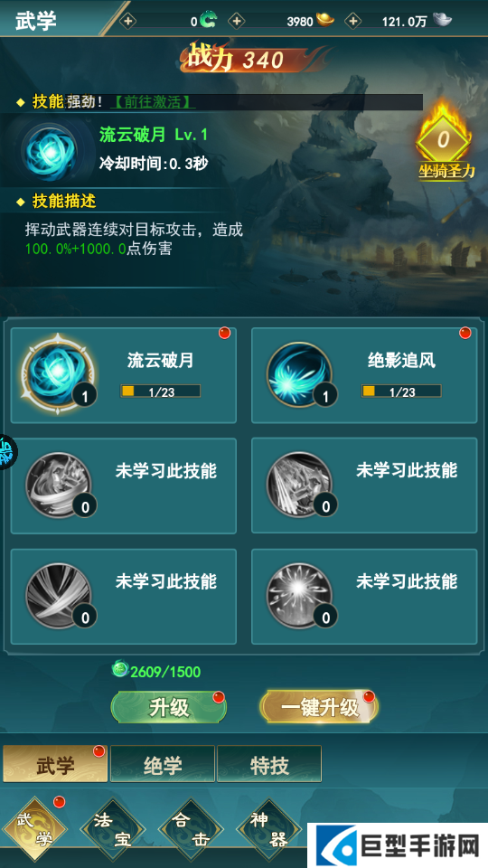Tap the plus beside the gold ingot currency
Screen dimensions: 488x868
[236, 21]
